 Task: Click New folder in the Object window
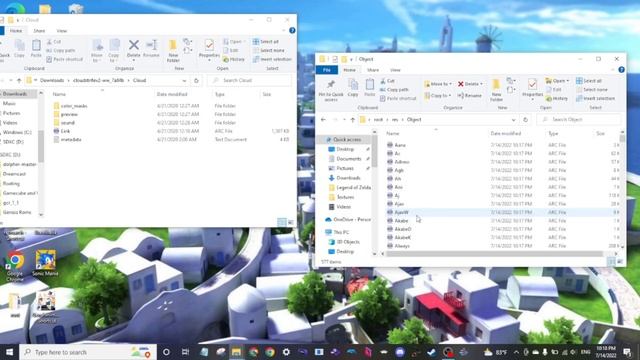pyautogui.click(x=496, y=90)
